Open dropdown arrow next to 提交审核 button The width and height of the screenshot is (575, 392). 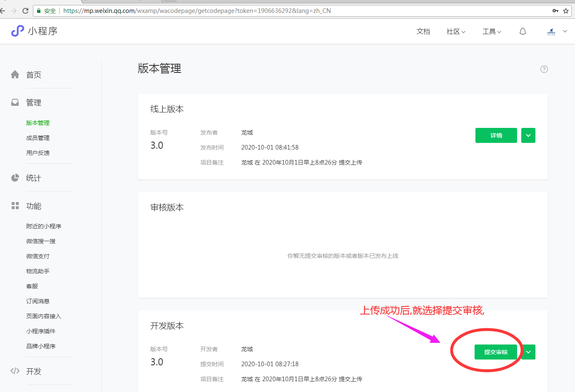coord(528,352)
